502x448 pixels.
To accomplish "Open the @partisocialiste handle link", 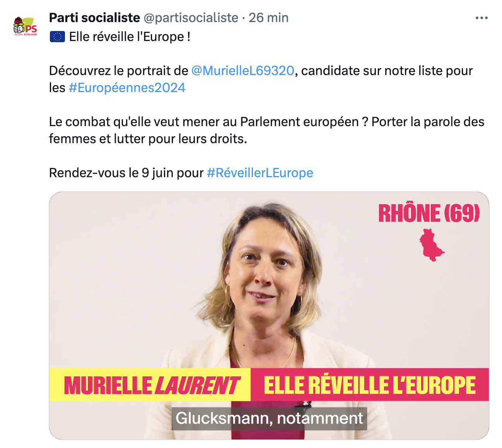I will tap(191, 18).
